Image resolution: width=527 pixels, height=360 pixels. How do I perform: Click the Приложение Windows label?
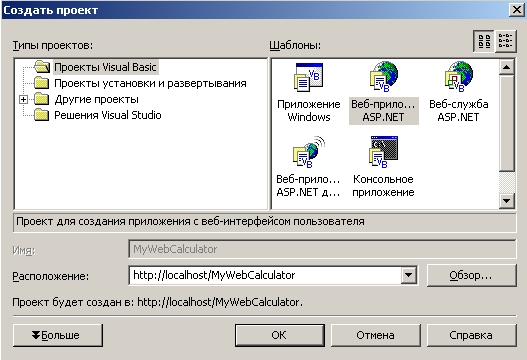click(x=309, y=111)
